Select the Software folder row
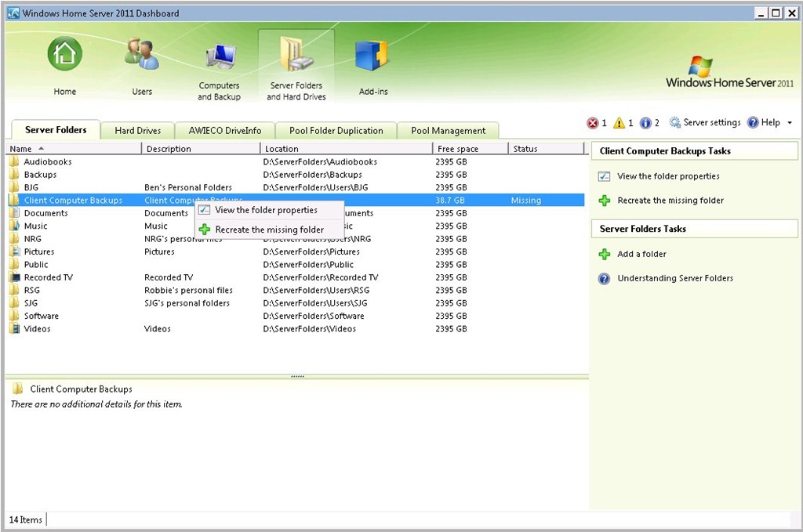Screen dimensions: 803x532 [x=295, y=316]
